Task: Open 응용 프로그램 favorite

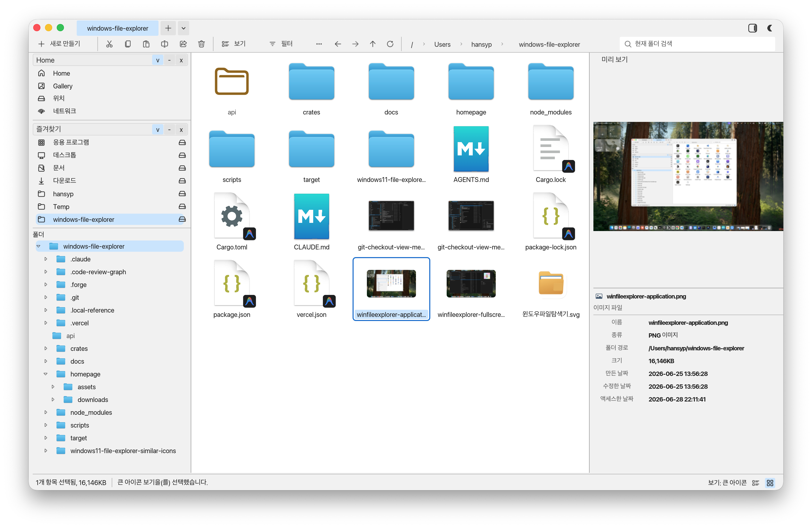Action: pyautogui.click(x=71, y=142)
